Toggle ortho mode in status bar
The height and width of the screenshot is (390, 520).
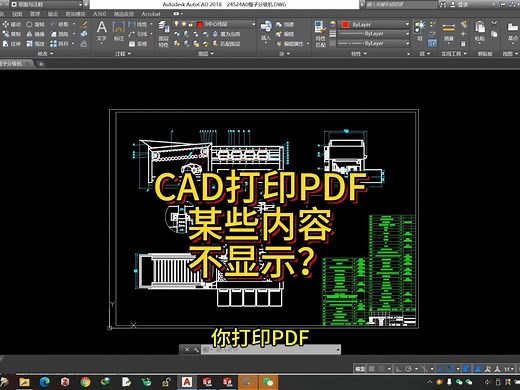399,369
